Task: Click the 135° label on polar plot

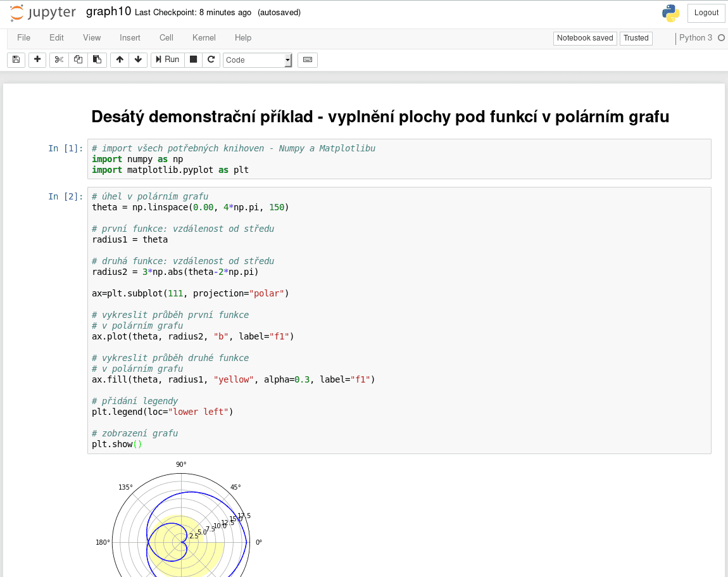Action: point(125,487)
